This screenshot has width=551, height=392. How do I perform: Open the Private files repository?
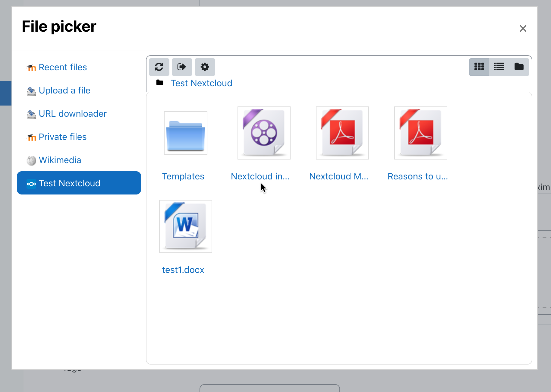pos(79,137)
